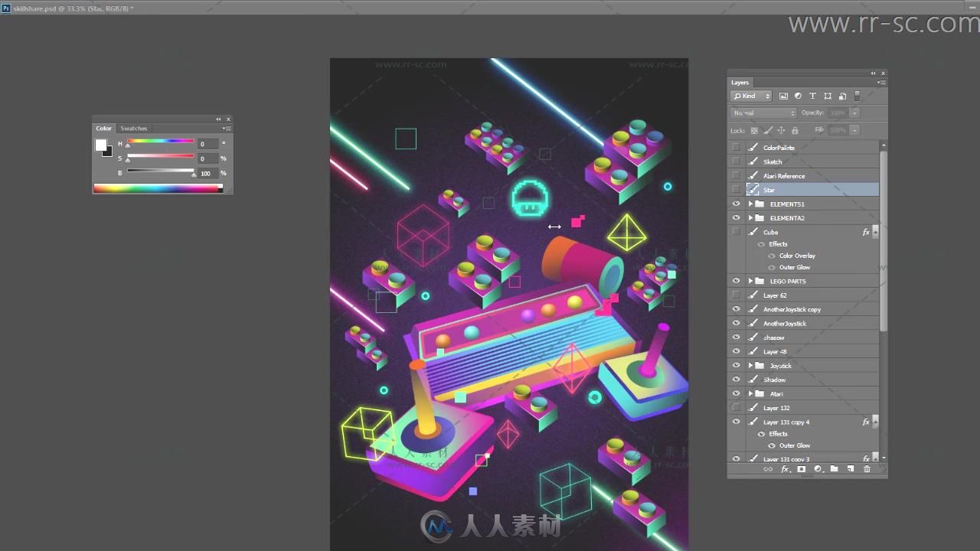Hide the ELEMENTA2 group
This screenshot has width=980, height=551.
pos(736,218)
